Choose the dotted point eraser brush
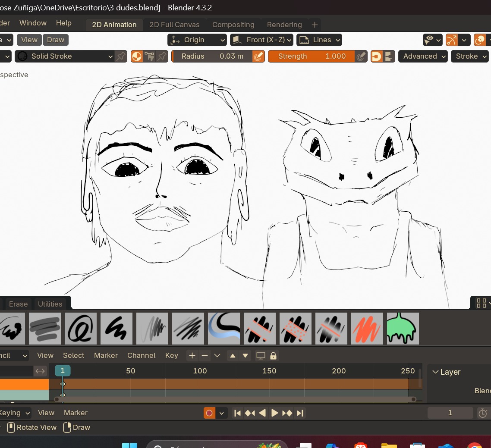This screenshot has width=491, height=448. click(295, 329)
